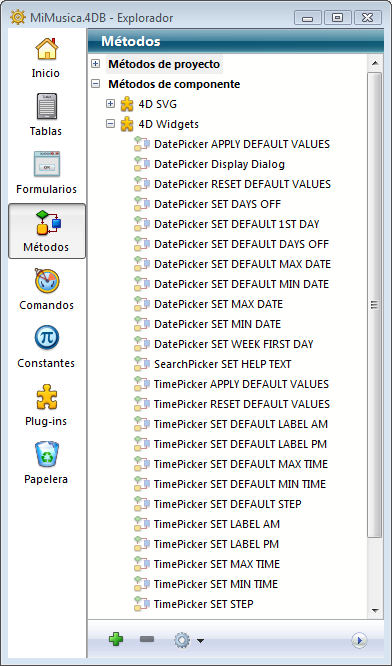The width and height of the screenshot is (392, 666).
Task: Click the preview arrow button at bottom right
Action: [359, 640]
